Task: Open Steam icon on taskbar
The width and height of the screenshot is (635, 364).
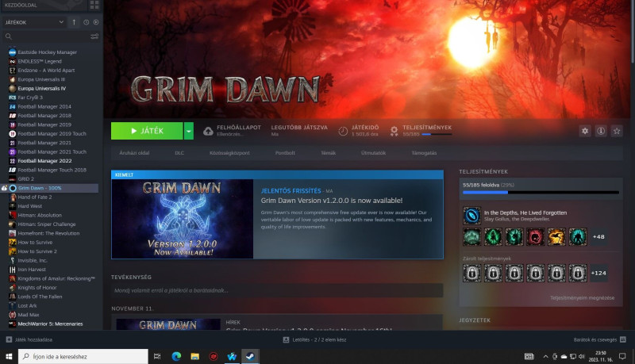Action: (250, 356)
